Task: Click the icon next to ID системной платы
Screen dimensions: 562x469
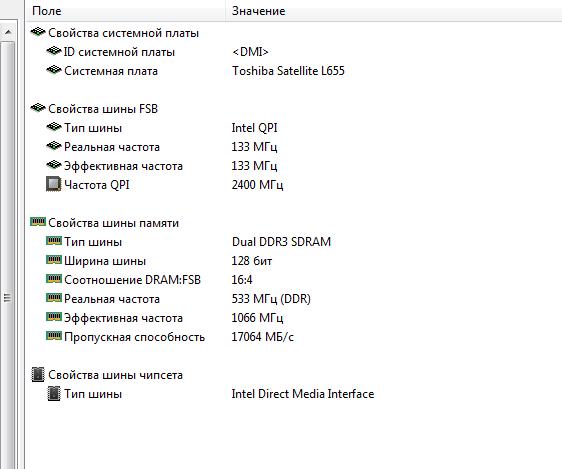Action: [54, 51]
